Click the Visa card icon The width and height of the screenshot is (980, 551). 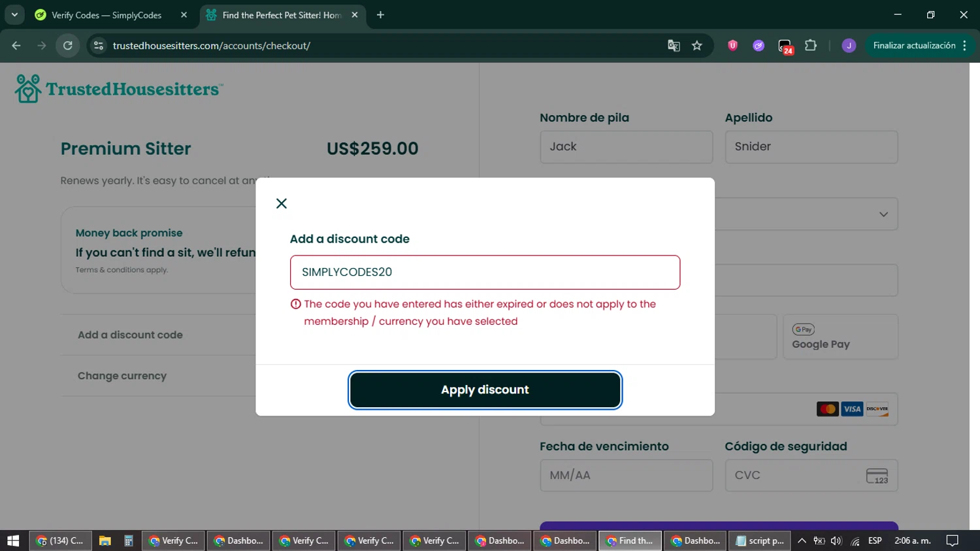pyautogui.click(x=852, y=409)
